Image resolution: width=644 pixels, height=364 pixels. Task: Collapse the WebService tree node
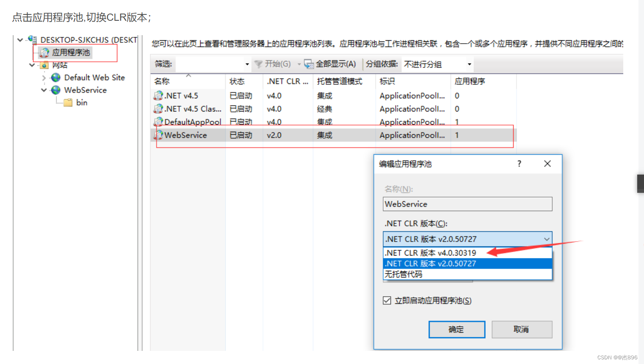(x=44, y=90)
